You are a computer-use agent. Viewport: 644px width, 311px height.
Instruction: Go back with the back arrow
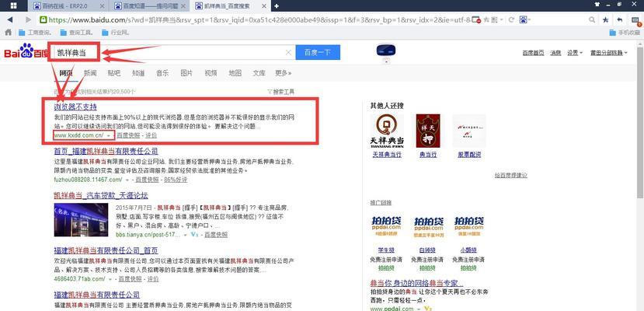(x=10, y=19)
